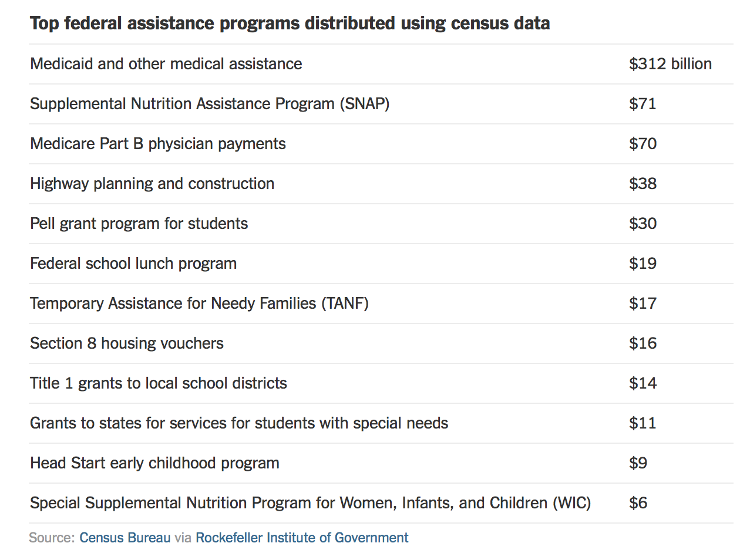Select Medicare Part B physician payments row
The width and height of the screenshot is (740, 560).
click(158, 144)
